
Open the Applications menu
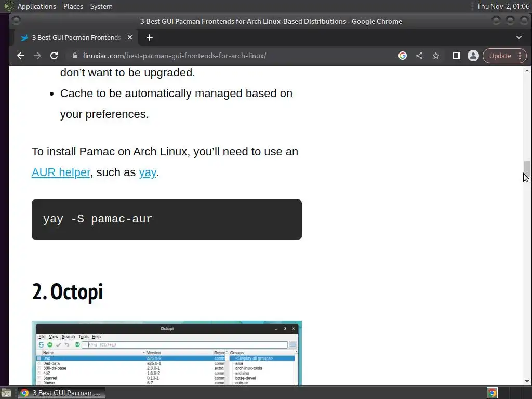tap(37, 6)
